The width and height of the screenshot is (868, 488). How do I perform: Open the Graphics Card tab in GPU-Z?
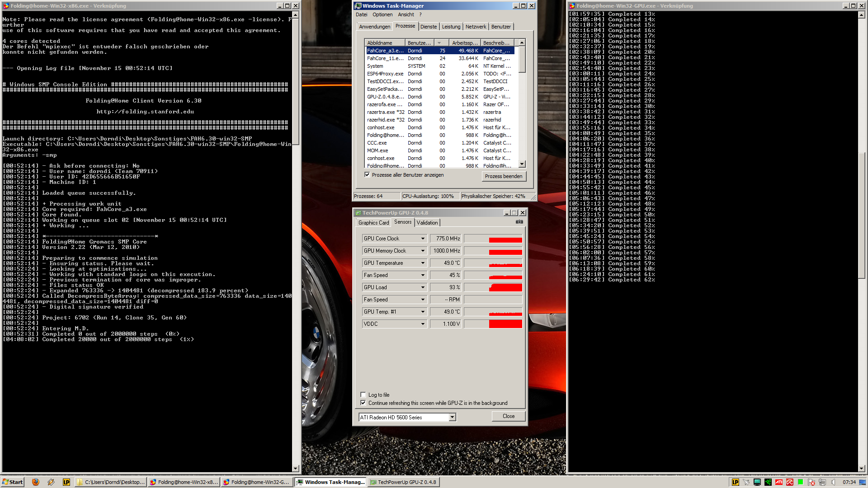[373, 223]
